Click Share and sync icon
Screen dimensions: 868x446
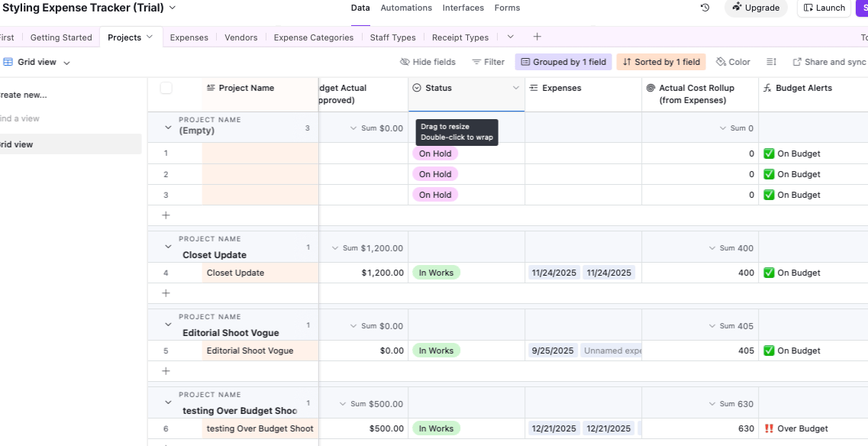coord(797,62)
